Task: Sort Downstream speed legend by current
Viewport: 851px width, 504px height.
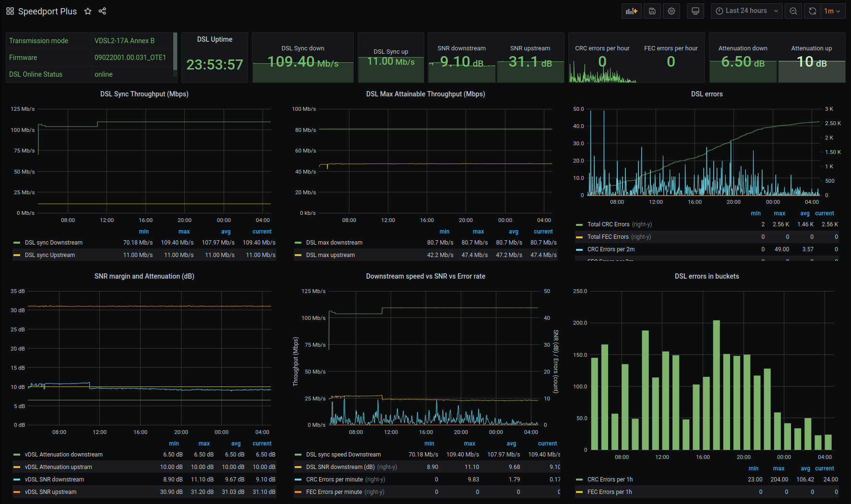Action: pos(547,444)
